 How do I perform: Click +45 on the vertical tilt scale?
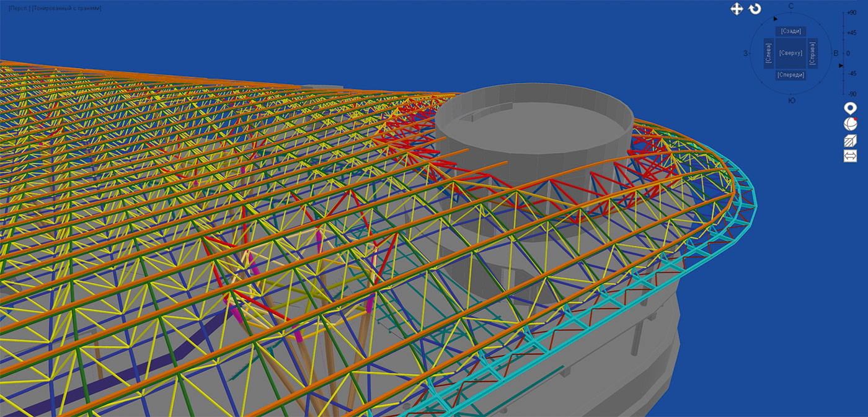852,33
